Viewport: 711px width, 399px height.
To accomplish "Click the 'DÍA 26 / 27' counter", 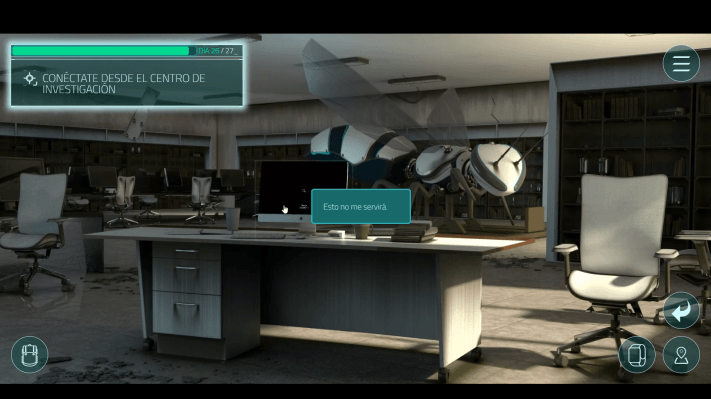I will [218, 51].
